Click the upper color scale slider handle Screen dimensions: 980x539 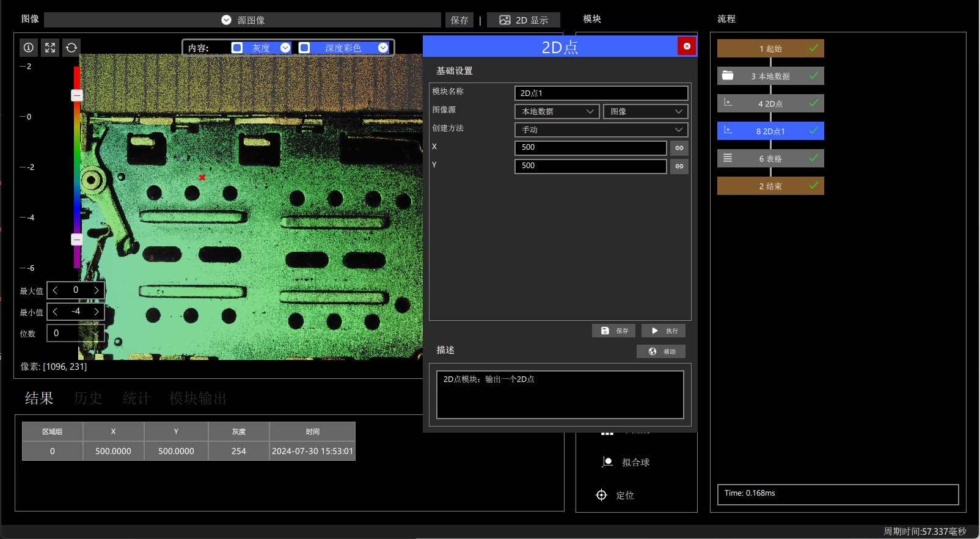tap(77, 95)
